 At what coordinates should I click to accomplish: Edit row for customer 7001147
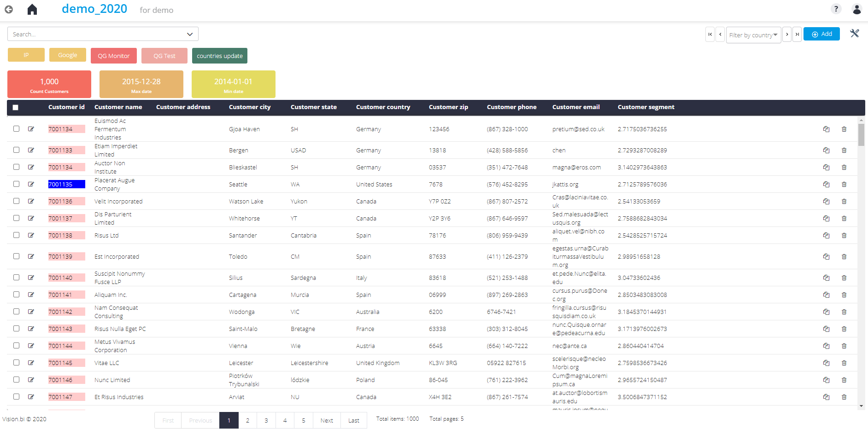(31, 397)
